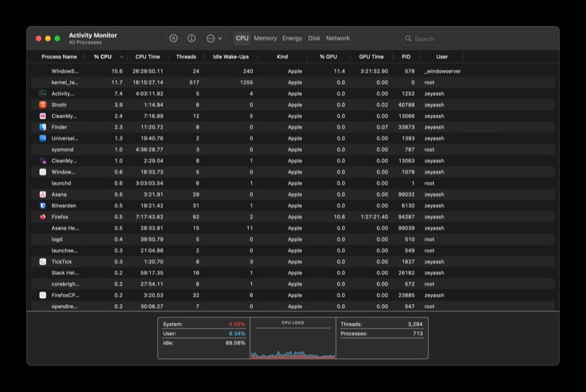
Task: Select the Asana He... process row
Action: (292, 228)
